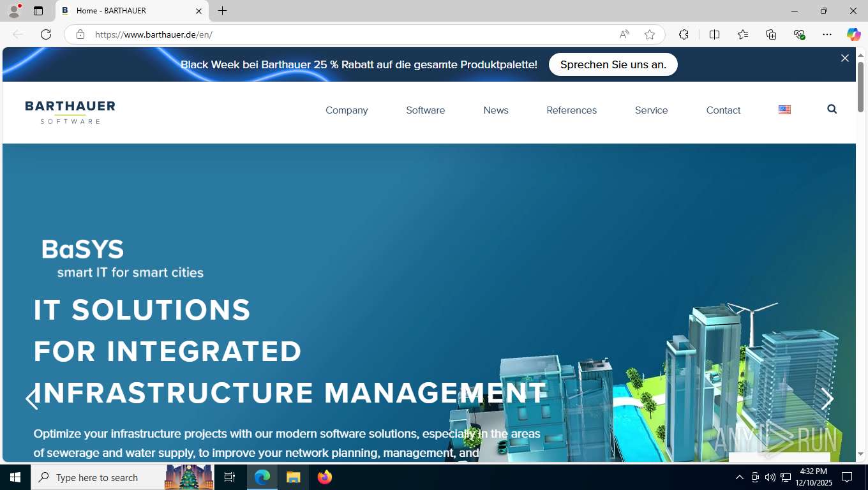This screenshot has height=490, width=868.
Task: Click the browser profile avatar icon
Action: [x=14, y=11]
